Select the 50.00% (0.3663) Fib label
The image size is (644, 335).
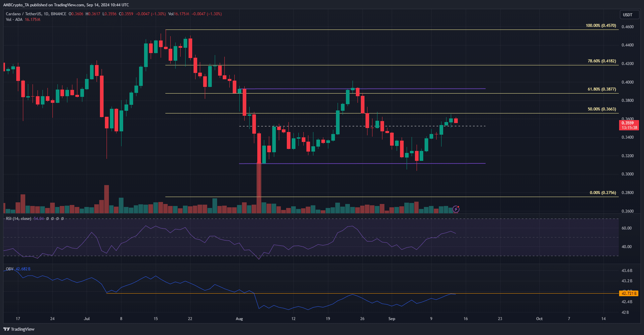click(602, 109)
